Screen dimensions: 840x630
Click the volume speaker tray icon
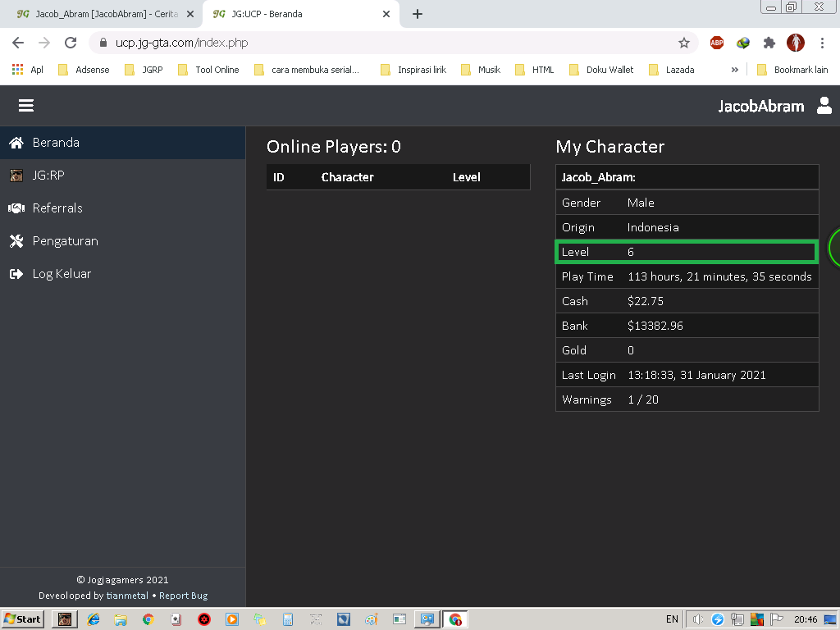tap(697, 619)
